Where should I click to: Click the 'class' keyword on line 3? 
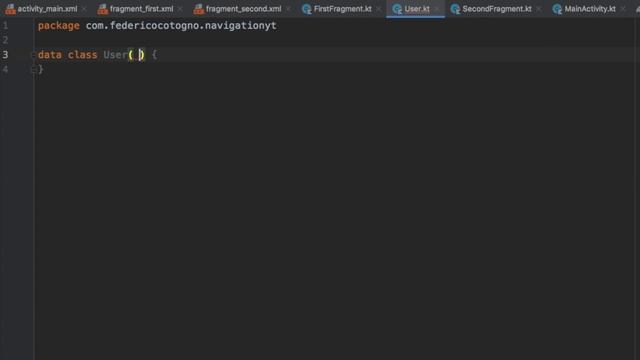83,55
